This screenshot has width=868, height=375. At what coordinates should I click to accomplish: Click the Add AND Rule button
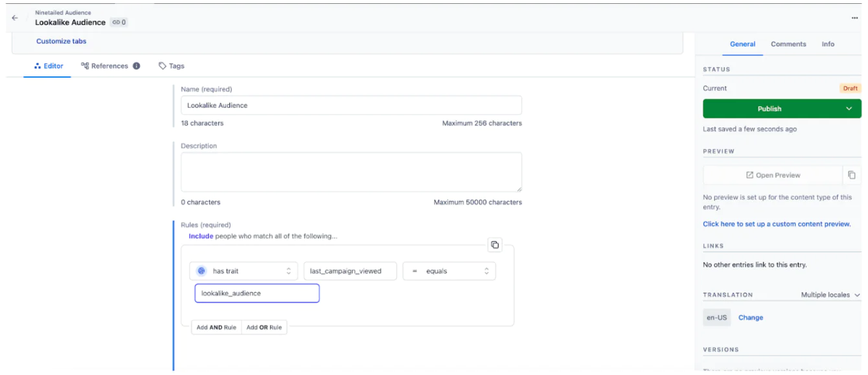coord(216,328)
